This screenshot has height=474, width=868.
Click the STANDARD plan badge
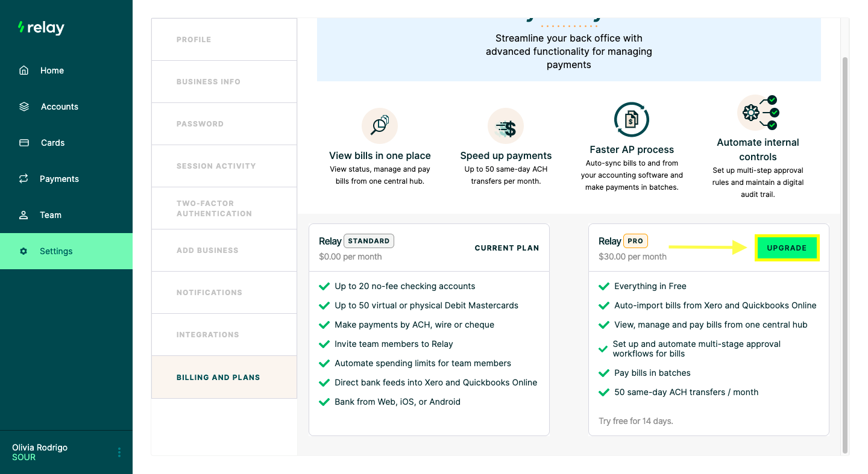[x=368, y=241]
